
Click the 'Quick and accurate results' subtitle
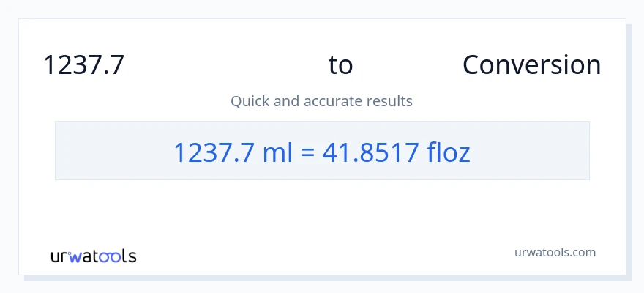click(x=321, y=101)
